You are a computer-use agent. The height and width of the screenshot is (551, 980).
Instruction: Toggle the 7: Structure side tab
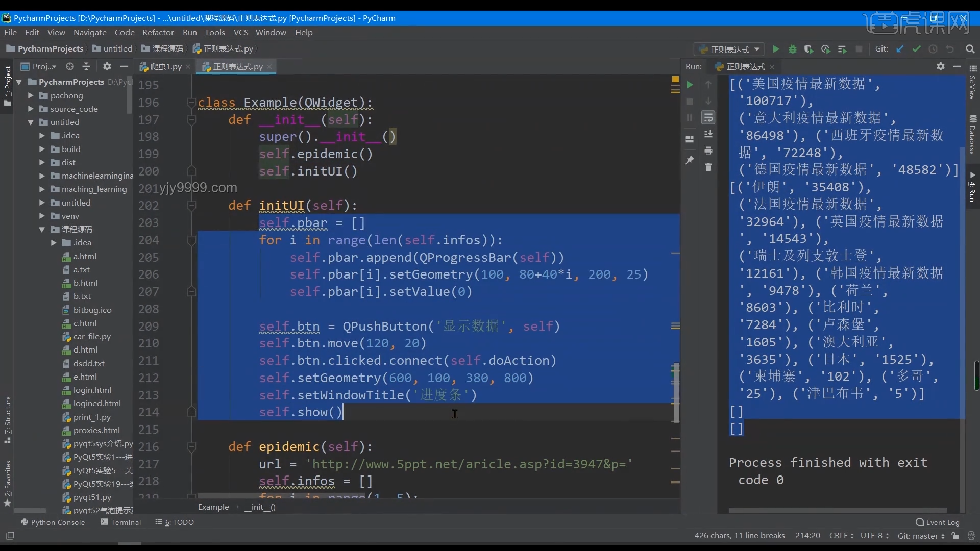point(7,419)
